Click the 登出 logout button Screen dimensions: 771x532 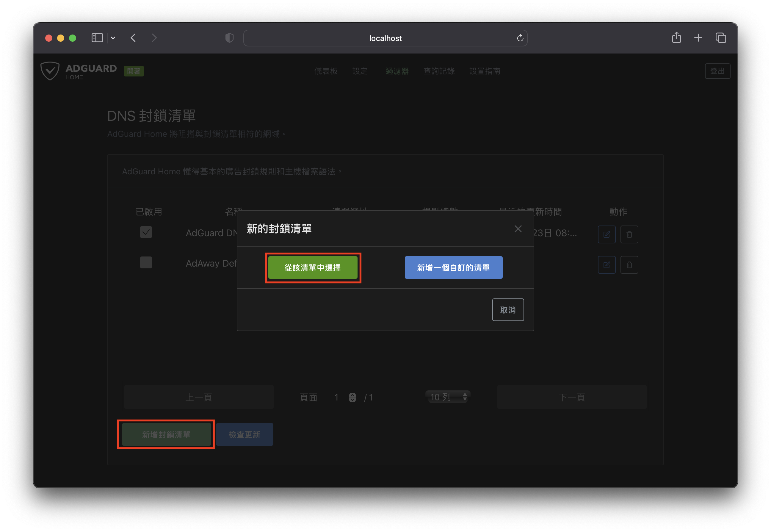pos(717,71)
